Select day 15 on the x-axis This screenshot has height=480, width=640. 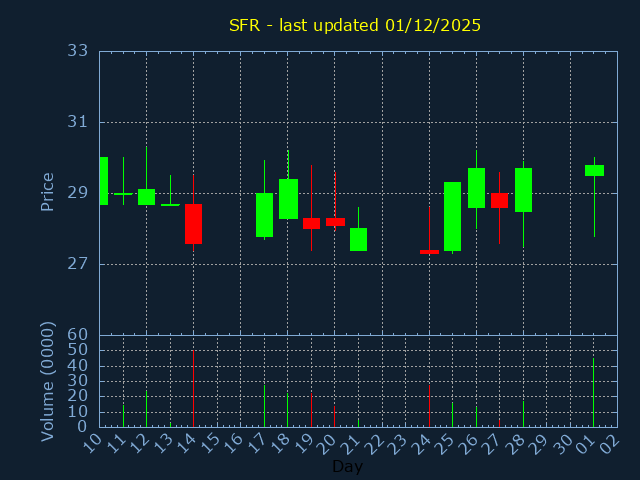pyautogui.click(x=212, y=442)
